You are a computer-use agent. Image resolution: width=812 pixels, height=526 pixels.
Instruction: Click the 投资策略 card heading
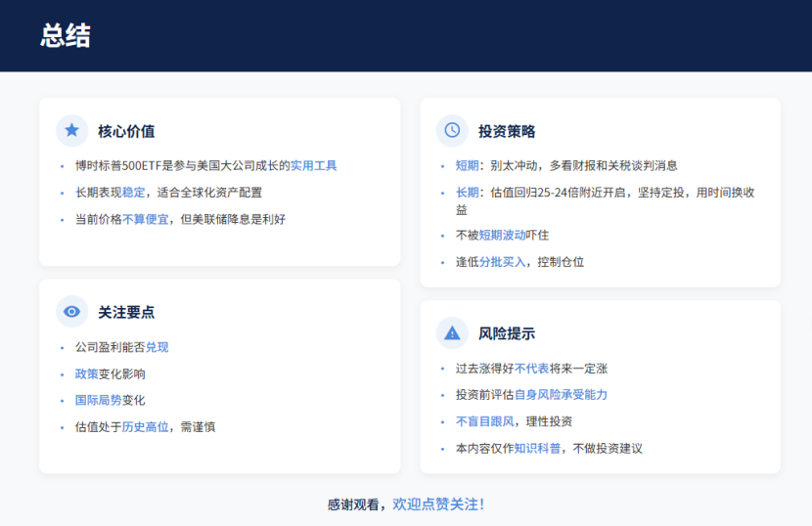click(x=507, y=131)
